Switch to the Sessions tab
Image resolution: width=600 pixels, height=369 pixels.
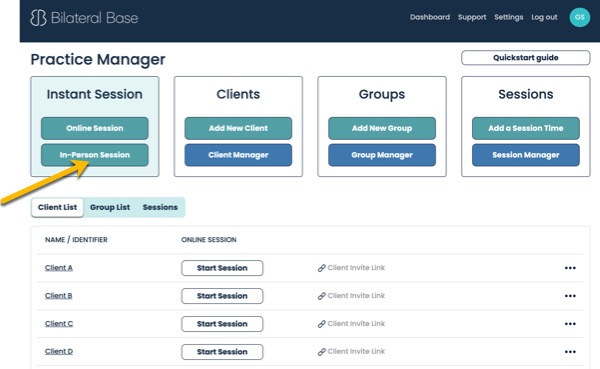pos(160,207)
